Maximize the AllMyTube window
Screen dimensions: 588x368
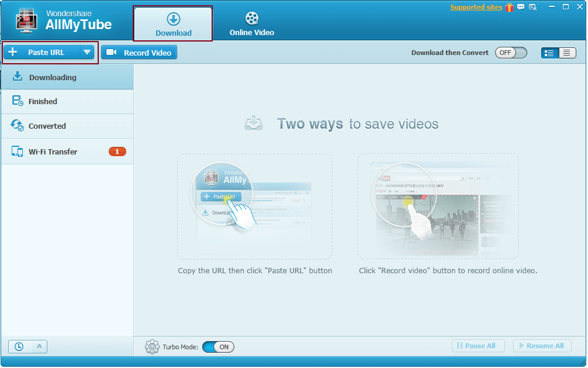tap(566, 7)
